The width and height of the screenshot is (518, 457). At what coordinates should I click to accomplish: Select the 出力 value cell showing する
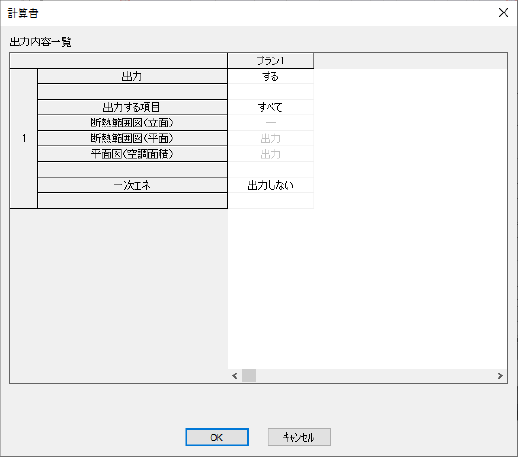(271, 76)
